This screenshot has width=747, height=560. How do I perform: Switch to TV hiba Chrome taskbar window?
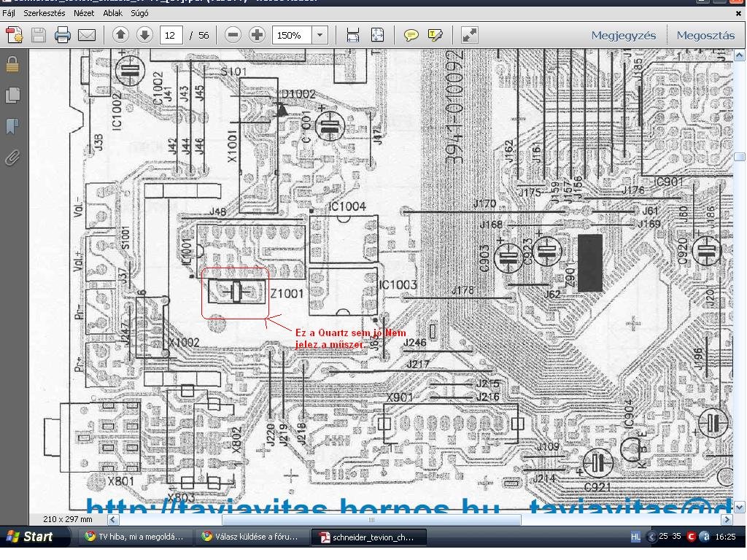click(x=135, y=537)
